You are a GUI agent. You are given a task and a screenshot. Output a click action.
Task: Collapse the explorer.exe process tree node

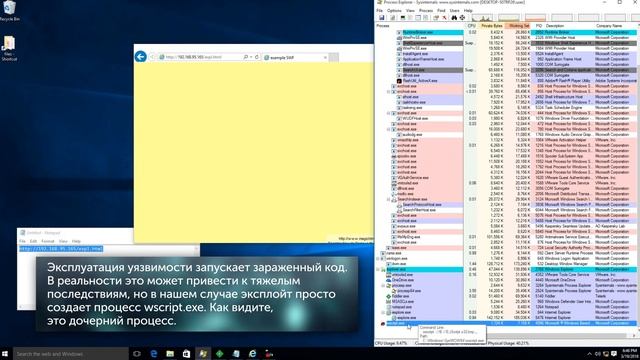[x=378, y=269]
